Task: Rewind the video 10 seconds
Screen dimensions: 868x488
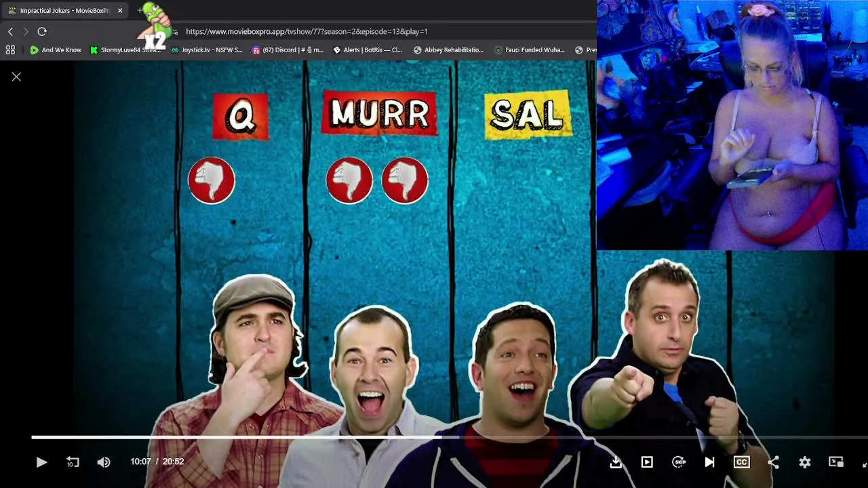Action: pyautogui.click(x=73, y=462)
